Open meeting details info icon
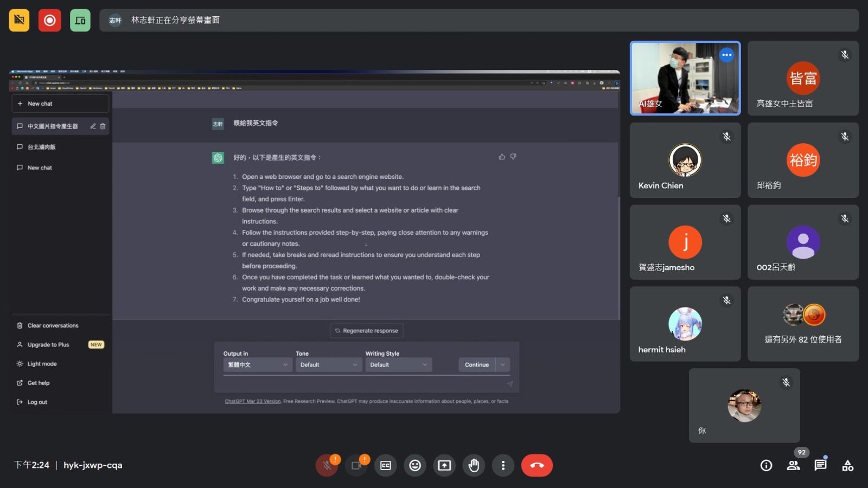The width and height of the screenshot is (868, 488). 766,465
